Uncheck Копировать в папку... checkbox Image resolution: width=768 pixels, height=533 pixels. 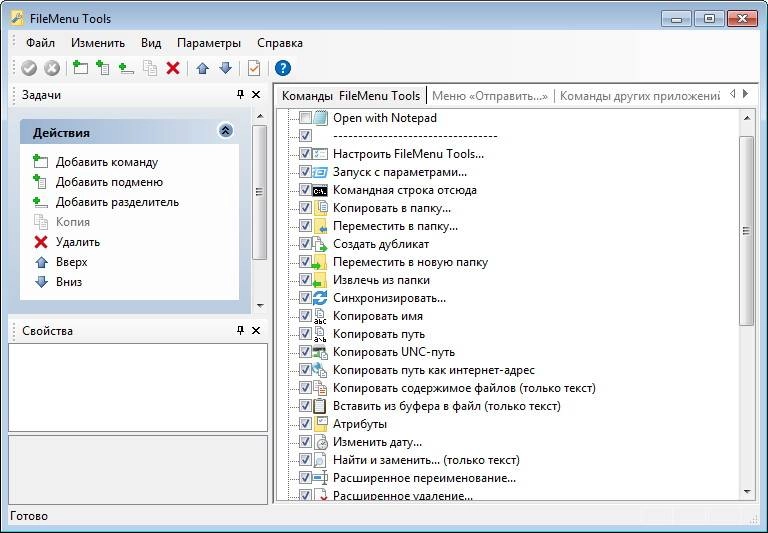(305, 208)
